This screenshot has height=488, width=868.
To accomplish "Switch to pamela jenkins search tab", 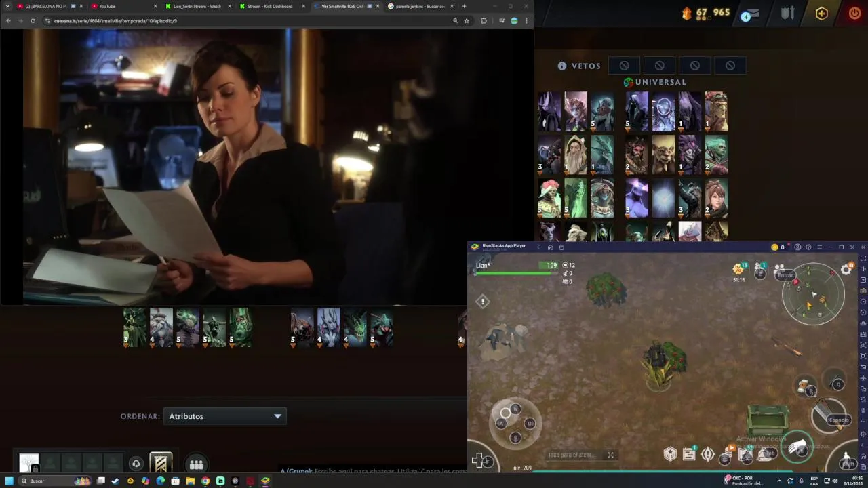I will point(419,6).
